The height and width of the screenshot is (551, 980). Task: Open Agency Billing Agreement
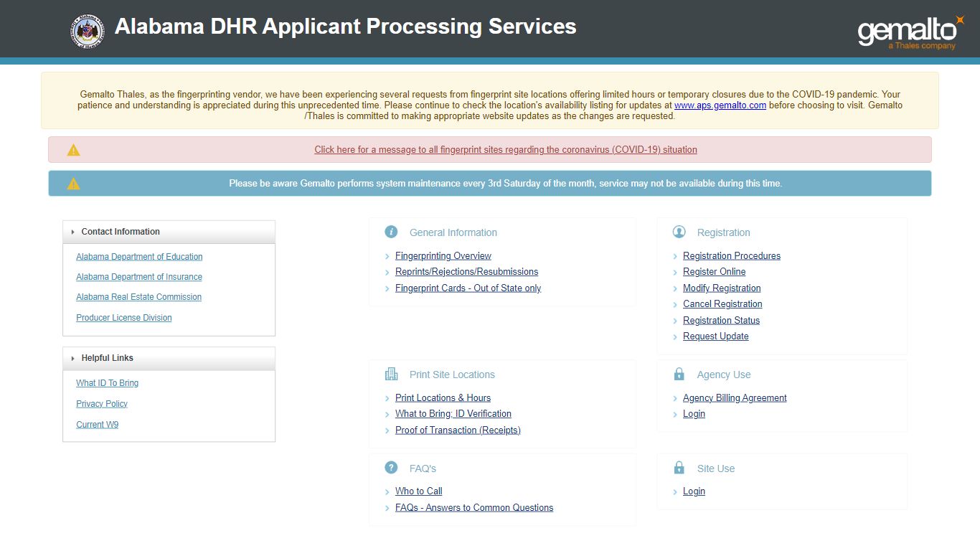coord(735,397)
